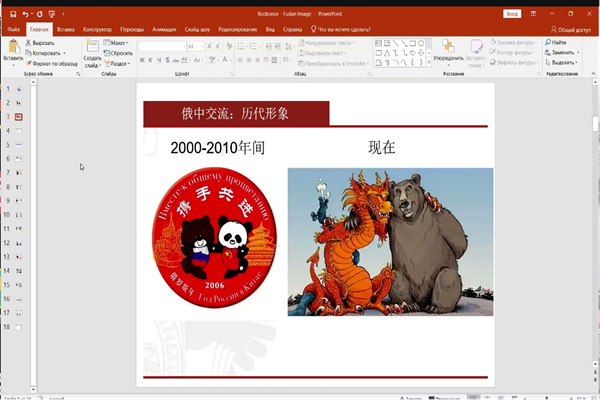Click Вход sign-in button
This screenshot has width=600, height=400.
(x=512, y=14)
